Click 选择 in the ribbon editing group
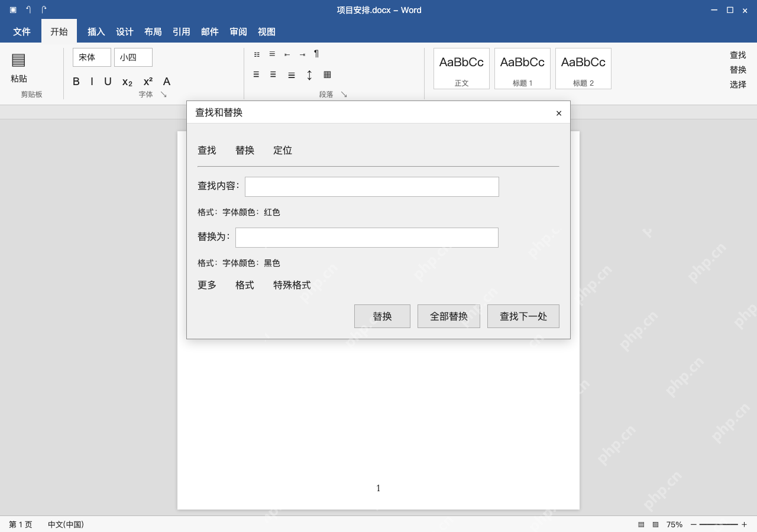The height and width of the screenshot is (532, 757). [x=738, y=85]
